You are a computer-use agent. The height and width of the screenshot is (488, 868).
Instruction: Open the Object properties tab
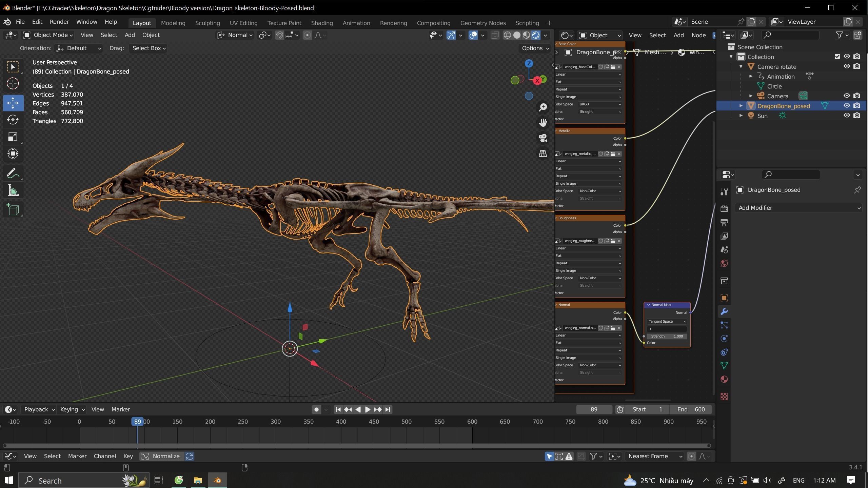(x=724, y=298)
